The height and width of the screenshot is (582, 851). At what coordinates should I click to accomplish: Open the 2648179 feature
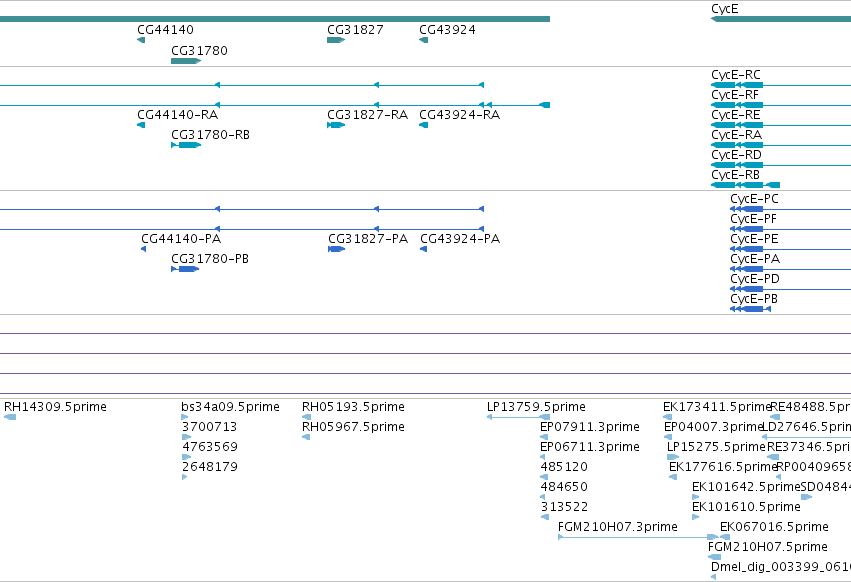(185, 477)
